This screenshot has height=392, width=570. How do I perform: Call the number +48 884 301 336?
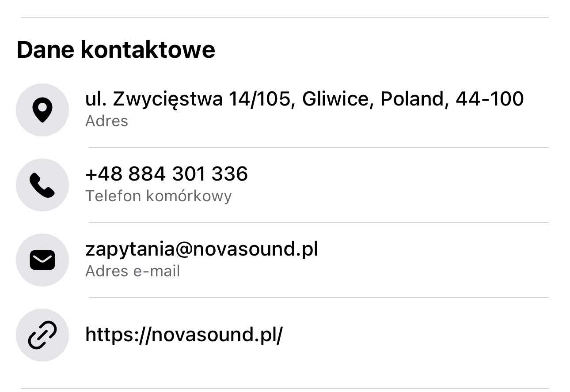pos(166,174)
